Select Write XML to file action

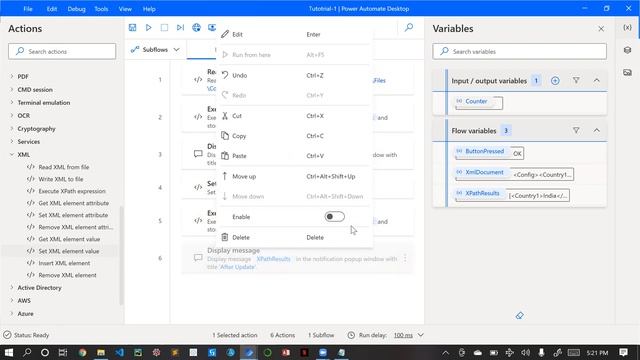60,179
